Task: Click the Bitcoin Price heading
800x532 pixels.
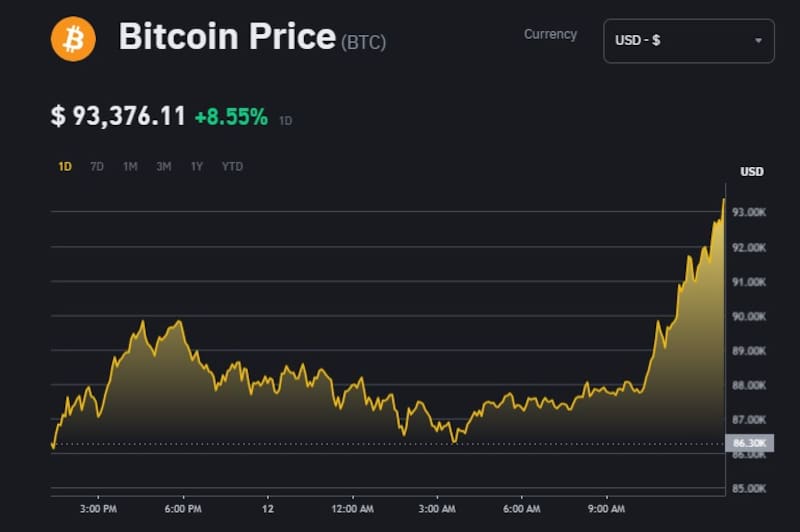Action: click(227, 38)
